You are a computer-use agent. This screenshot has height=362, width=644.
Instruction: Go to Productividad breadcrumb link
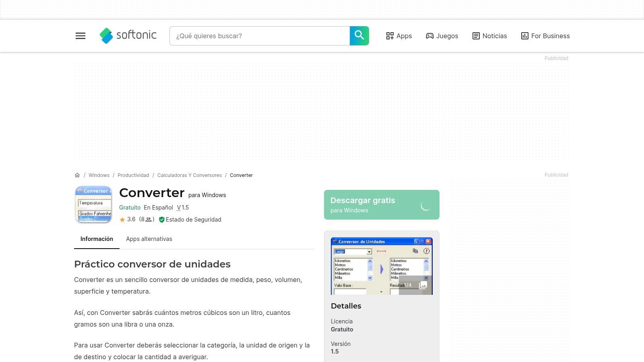133,175
